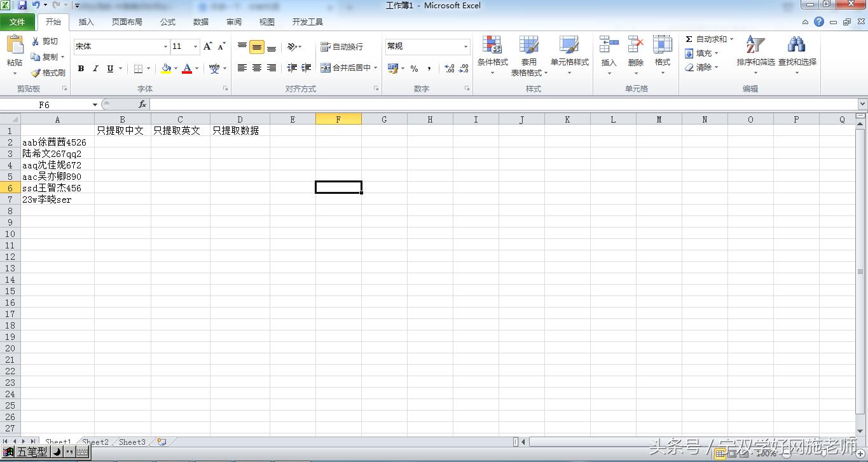This screenshot has width=868, height=462.
Task: Toggle center text alignment
Action: tap(257, 68)
